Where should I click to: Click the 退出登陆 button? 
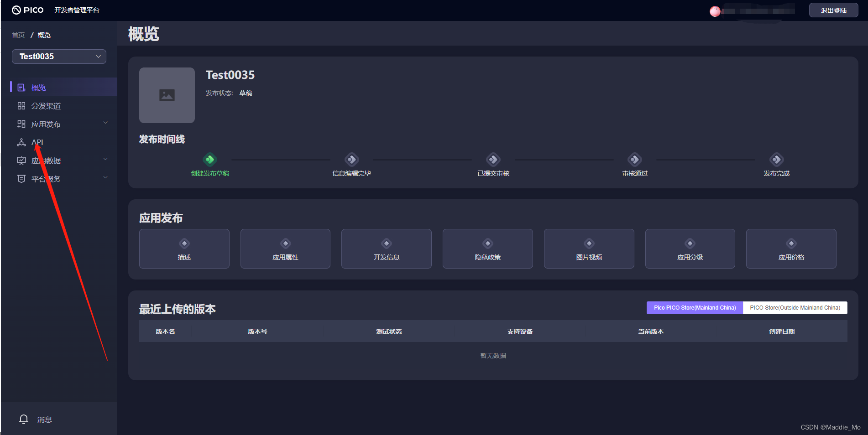(833, 10)
